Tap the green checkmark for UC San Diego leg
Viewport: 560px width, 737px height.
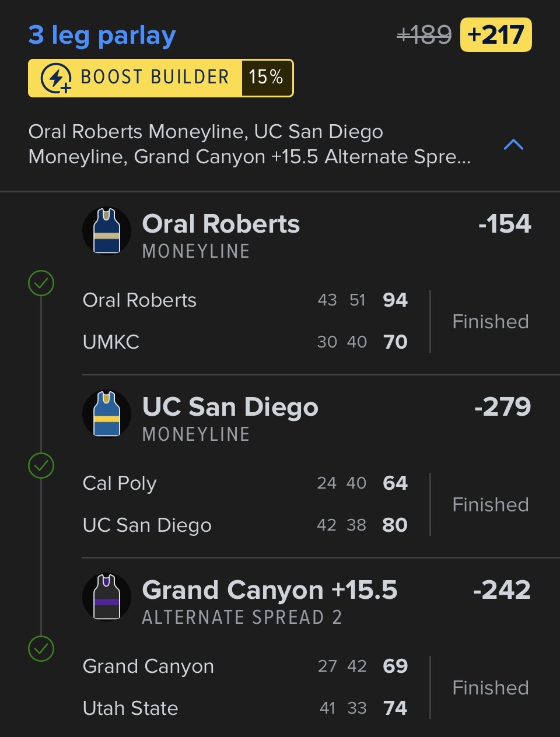pyautogui.click(x=41, y=466)
